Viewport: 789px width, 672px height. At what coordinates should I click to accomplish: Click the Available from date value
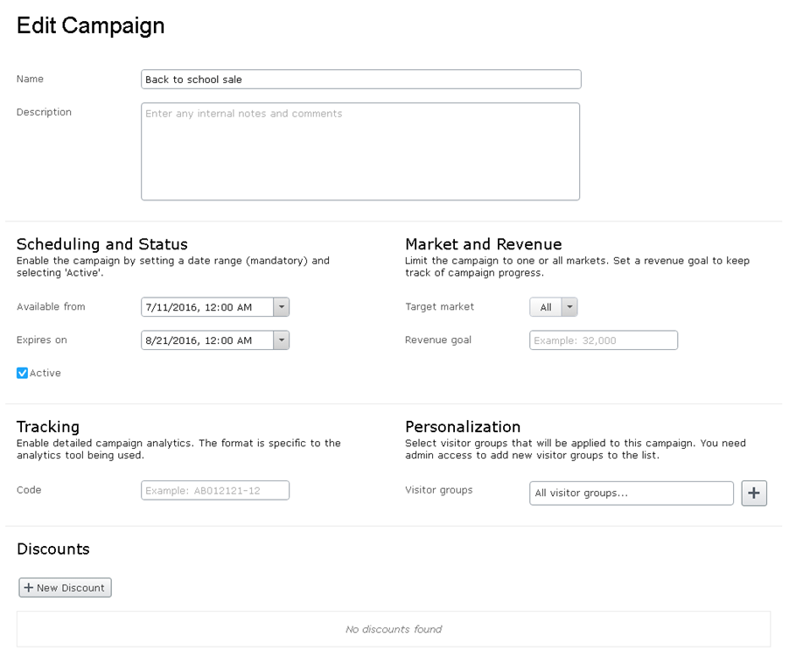pyautogui.click(x=206, y=307)
